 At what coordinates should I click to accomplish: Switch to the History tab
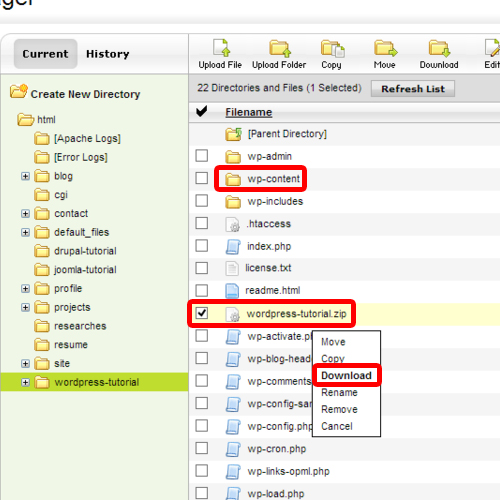click(108, 54)
